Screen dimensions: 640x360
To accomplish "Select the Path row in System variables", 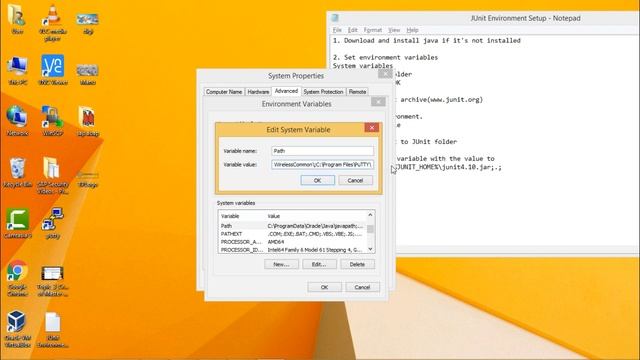I will (292, 226).
